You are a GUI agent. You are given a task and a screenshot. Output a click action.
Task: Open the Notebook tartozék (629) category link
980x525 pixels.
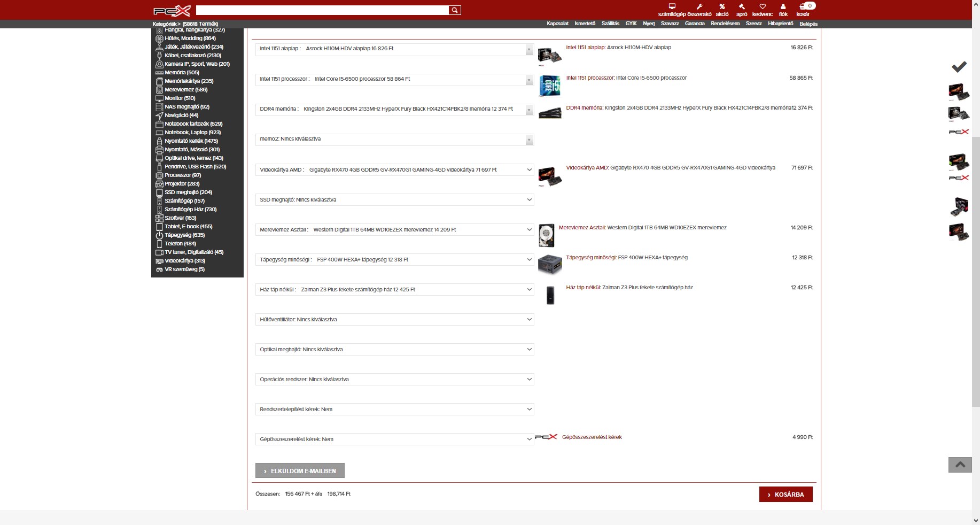point(193,124)
